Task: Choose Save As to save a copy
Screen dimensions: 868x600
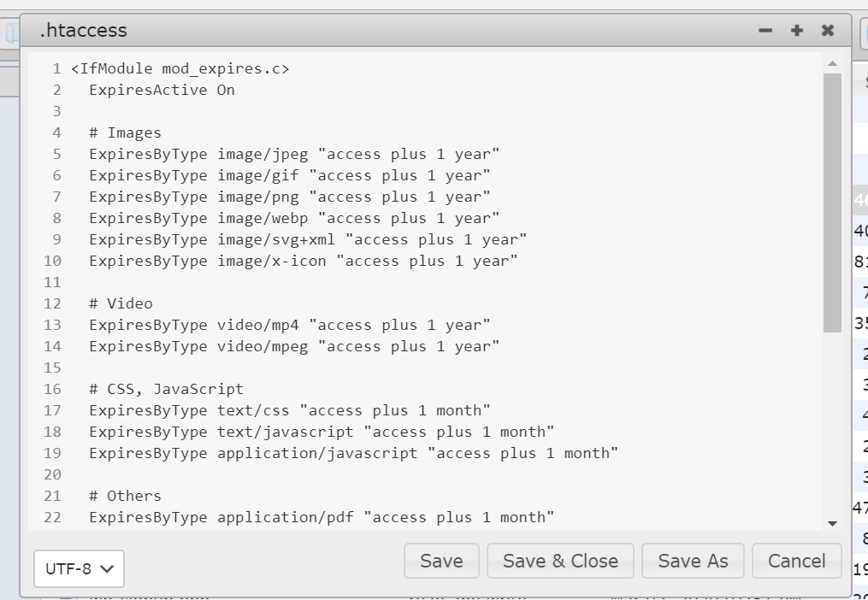Action: [693, 561]
